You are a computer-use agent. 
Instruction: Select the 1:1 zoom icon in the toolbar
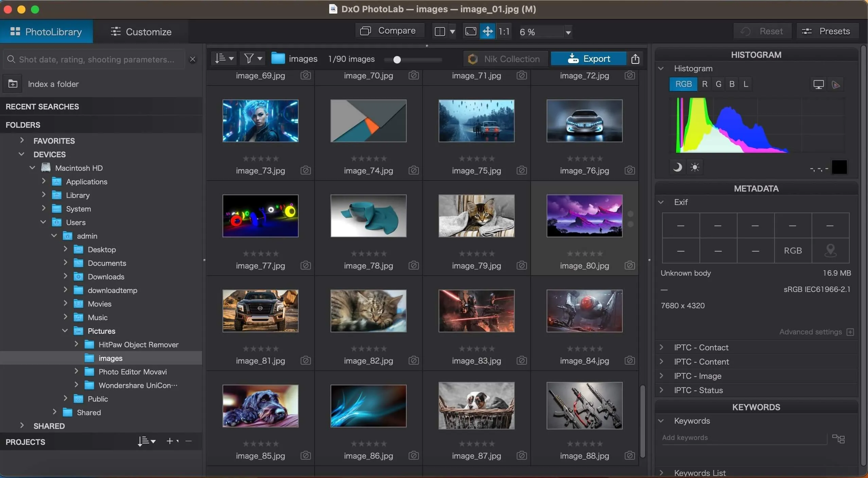(x=504, y=31)
